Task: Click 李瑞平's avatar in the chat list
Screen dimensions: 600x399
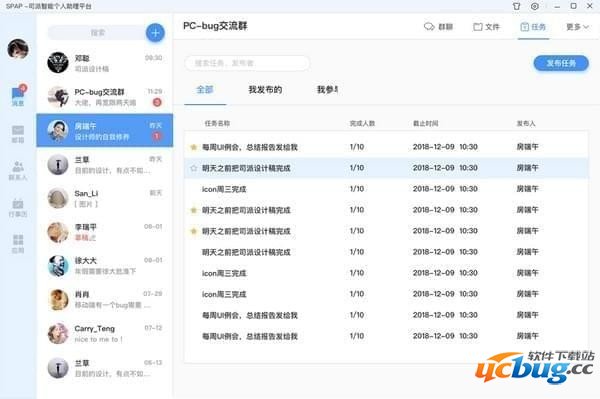Action: pyautogui.click(x=58, y=232)
